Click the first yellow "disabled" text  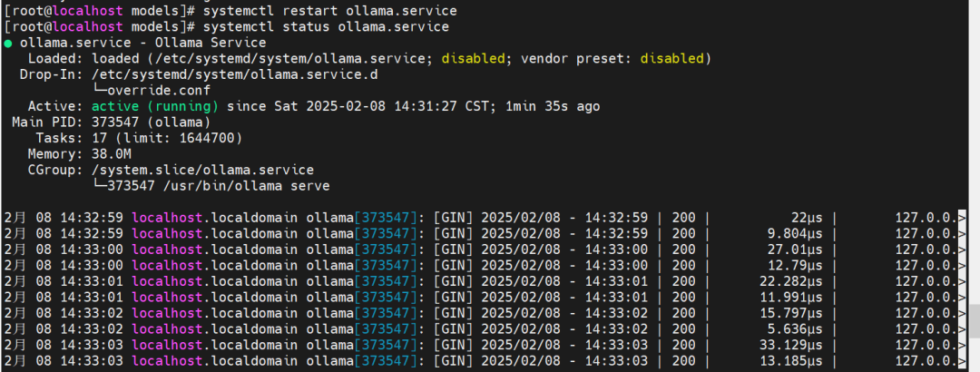[x=474, y=58]
